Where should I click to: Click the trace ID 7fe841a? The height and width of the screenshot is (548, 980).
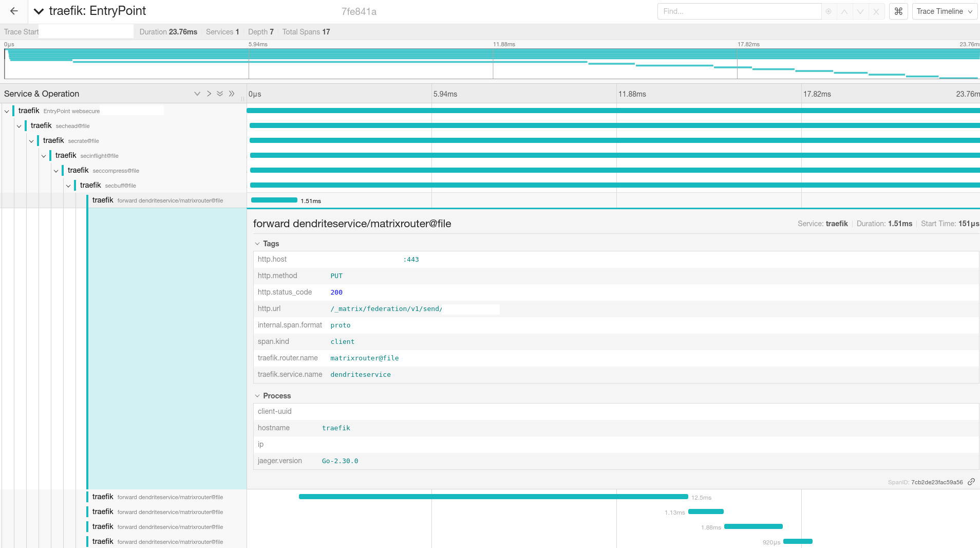point(359,12)
